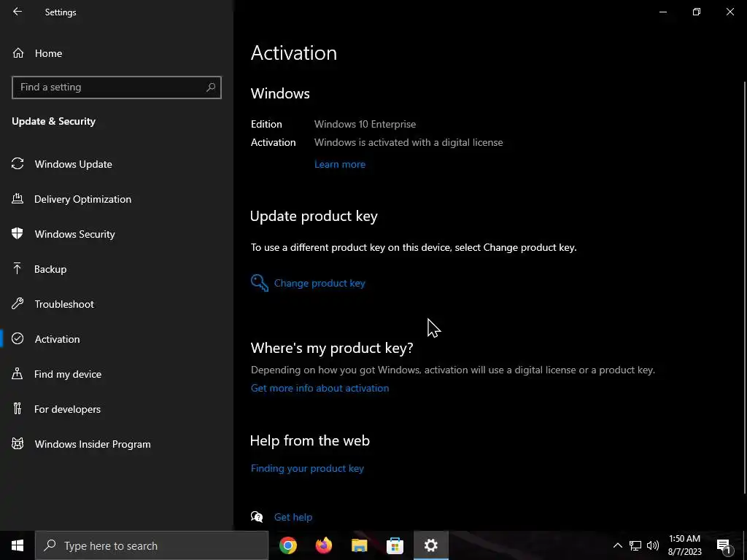Click the volume speaker tray icon
This screenshot has width=747, height=560.
[653, 545]
